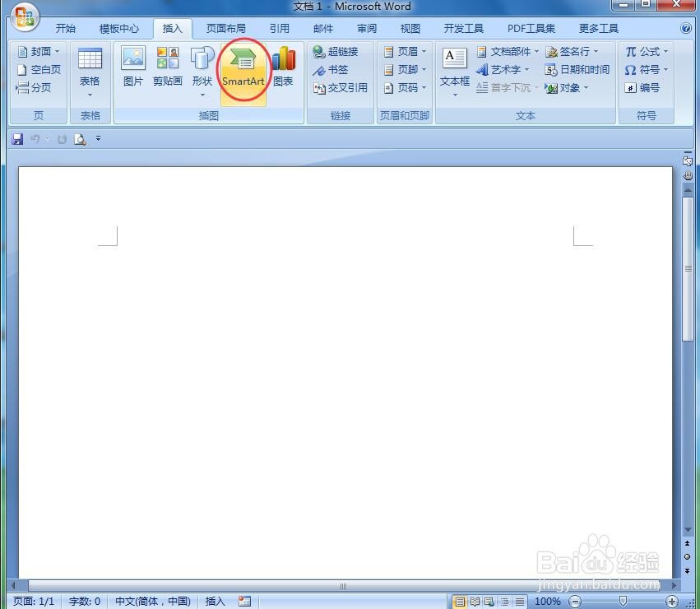
Task: Customize Quick Access Toolbar dropdown
Action: (x=98, y=139)
